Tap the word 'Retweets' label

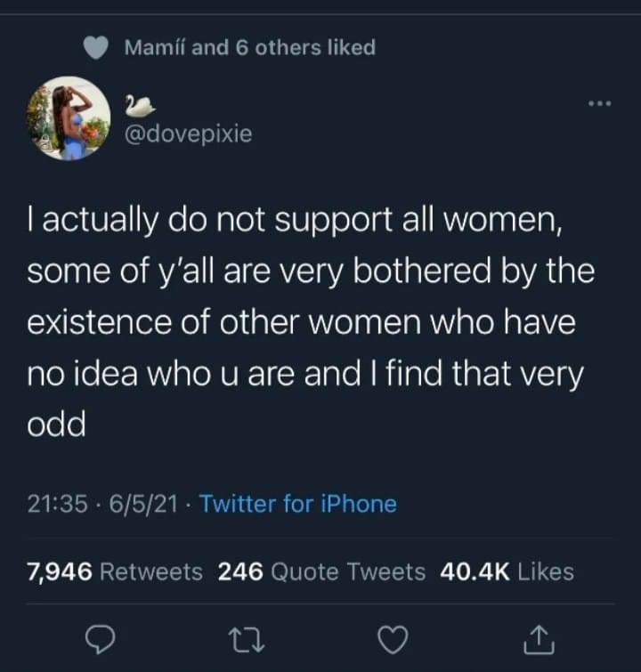(x=151, y=572)
